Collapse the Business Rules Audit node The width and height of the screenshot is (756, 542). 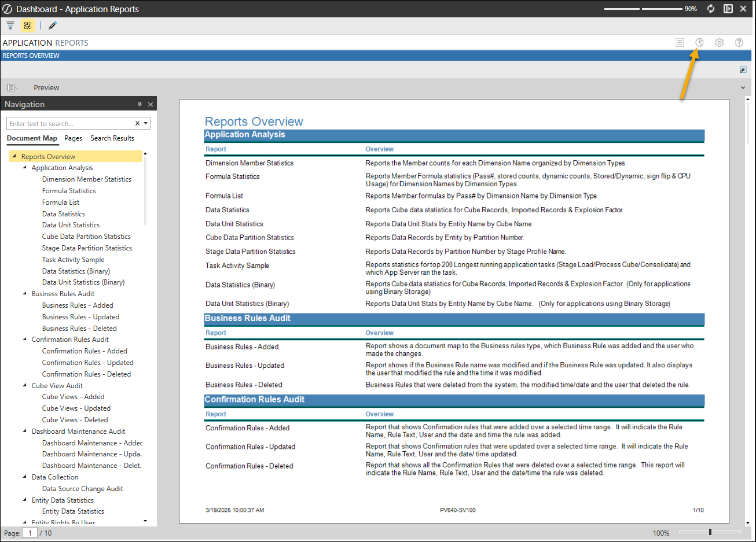[24, 294]
